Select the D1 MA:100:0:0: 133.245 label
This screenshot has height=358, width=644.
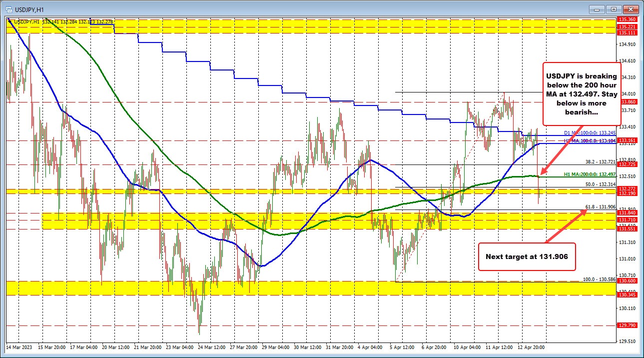click(589, 134)
